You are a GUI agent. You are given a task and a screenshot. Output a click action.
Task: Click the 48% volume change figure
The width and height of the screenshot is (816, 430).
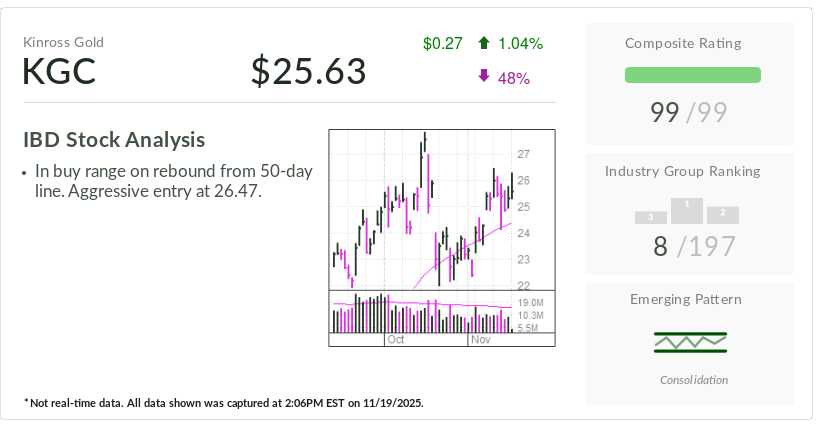point(513,78)
